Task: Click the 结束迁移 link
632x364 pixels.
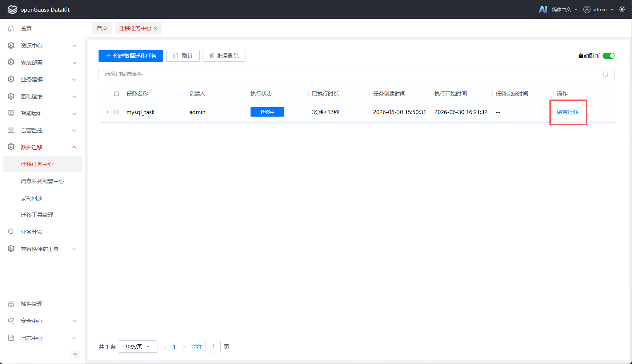Action: tap(568, 112)
